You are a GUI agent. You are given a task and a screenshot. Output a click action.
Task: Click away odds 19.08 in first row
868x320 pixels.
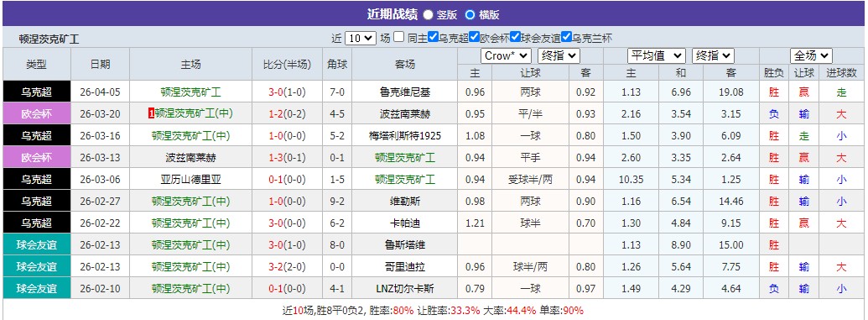tap(730, 92)
